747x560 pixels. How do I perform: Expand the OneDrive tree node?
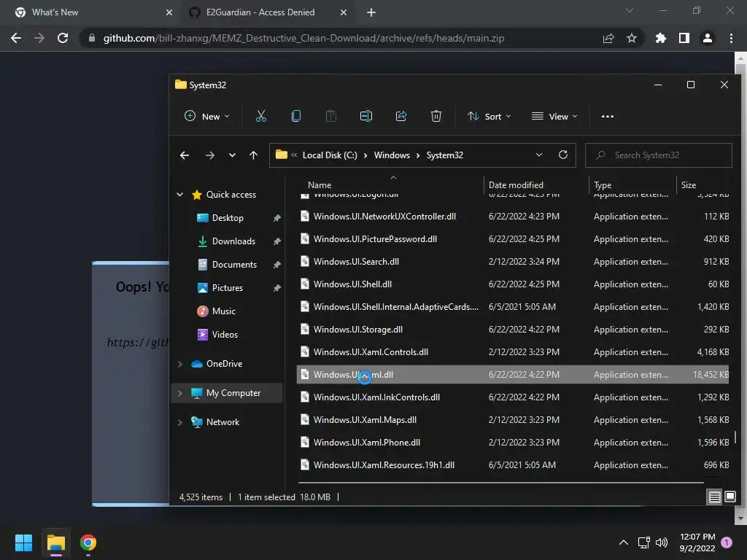[x=179, y=364]
